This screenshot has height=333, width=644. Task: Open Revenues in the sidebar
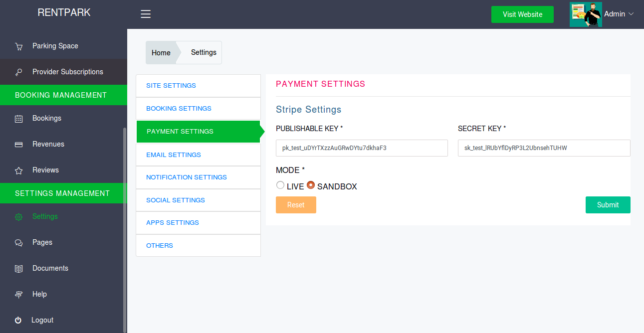point(63,144)
